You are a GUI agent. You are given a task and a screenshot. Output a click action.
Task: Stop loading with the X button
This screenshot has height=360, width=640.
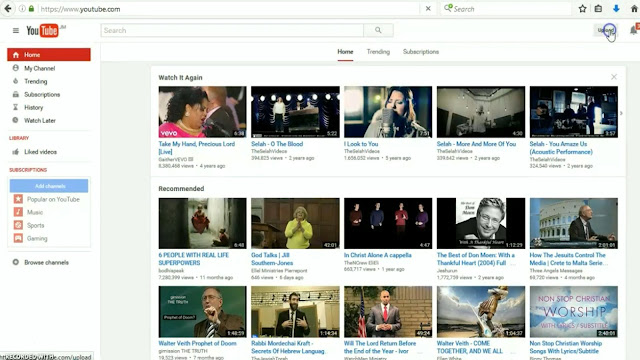tap(428, 9)
